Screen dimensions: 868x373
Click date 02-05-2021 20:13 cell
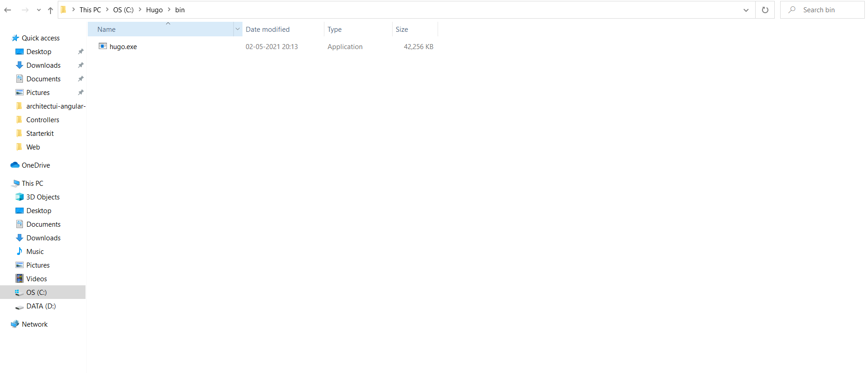click(272, 46)
